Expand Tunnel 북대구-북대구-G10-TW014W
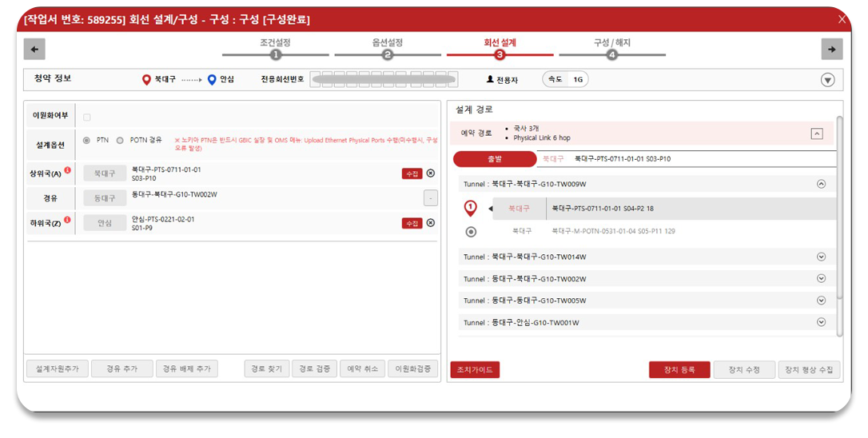The width and height of the screenshot is (868, 438). (821, 257)
